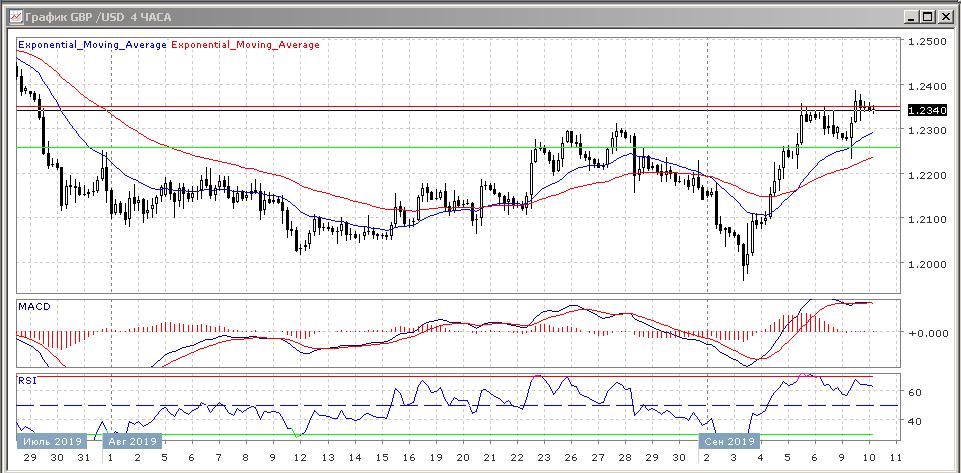This screenshot has height=473, width=961.
Task: Maximize the GBP/USD chart window
Action: pos(926,17)
